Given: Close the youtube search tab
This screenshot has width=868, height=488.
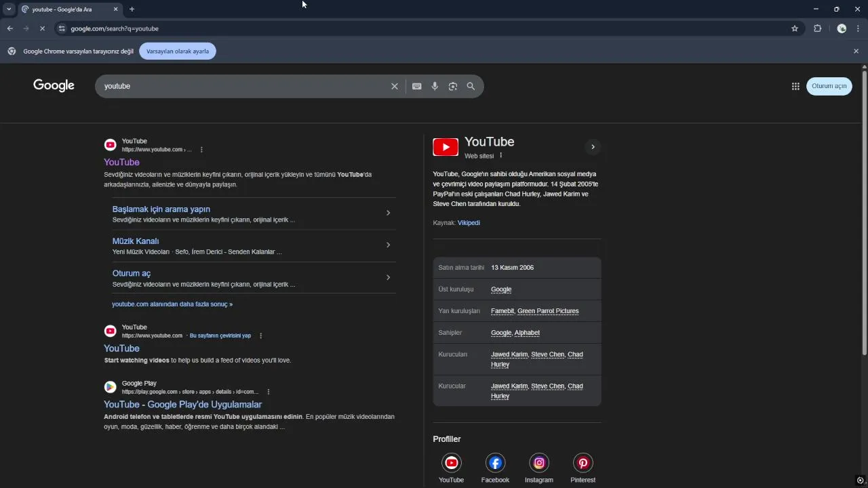Looking at the screenshot, I should 115,9.
